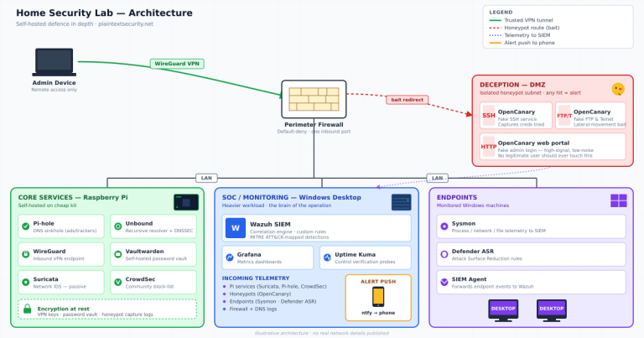The image size is (644, 338).
Task: Click the WireGuard service lock icon
Action: coord(25,254)
